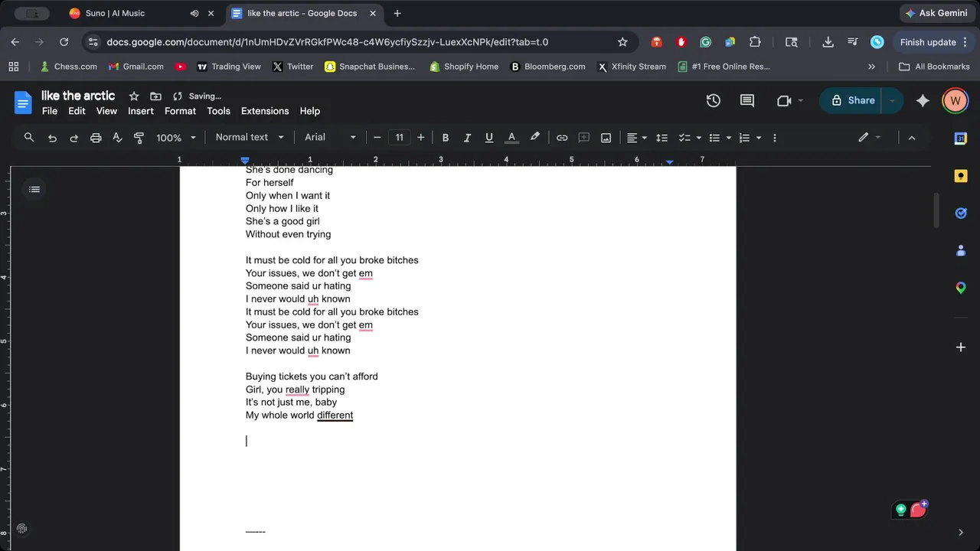980x551 pixels.
Task: Open the spelling and grammar check icon
Action: click(117, 138)
